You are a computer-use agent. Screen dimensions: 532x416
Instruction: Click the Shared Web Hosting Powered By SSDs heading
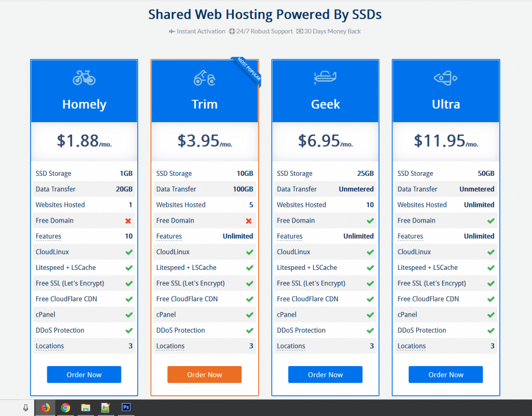click(x=265, y=15)
